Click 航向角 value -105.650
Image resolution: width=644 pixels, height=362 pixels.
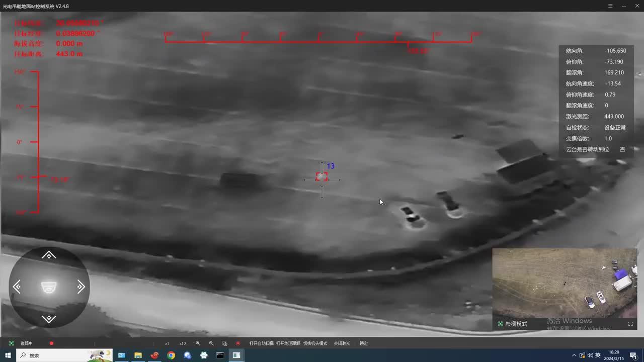click(615, 51)
